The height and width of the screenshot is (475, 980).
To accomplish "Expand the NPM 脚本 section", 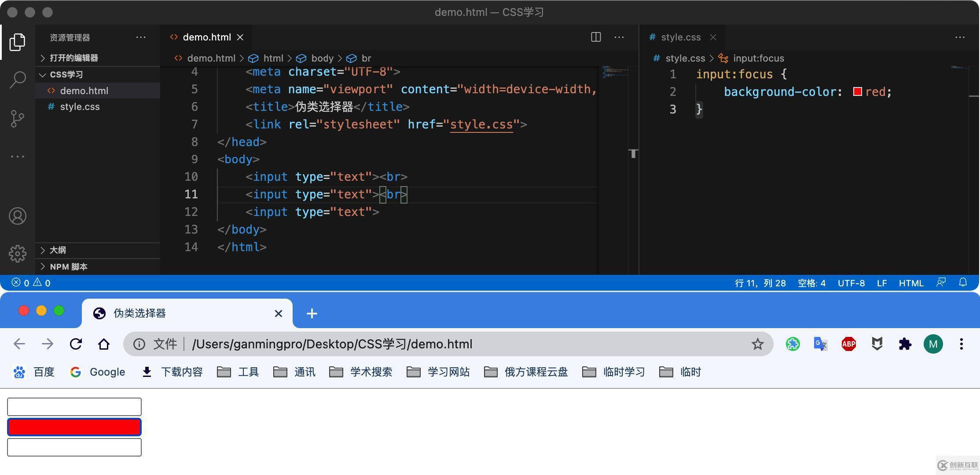I will (98, 267).
